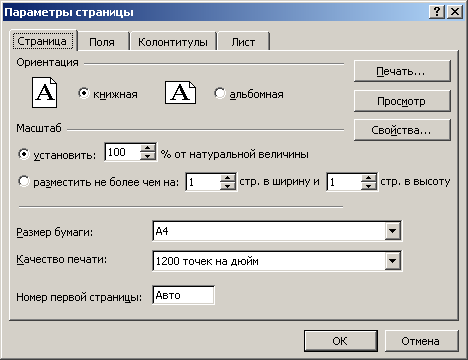The width and height of the screenshot is (468, 360).
Task: Select the установить scale radio button
Action: [24, 154]
